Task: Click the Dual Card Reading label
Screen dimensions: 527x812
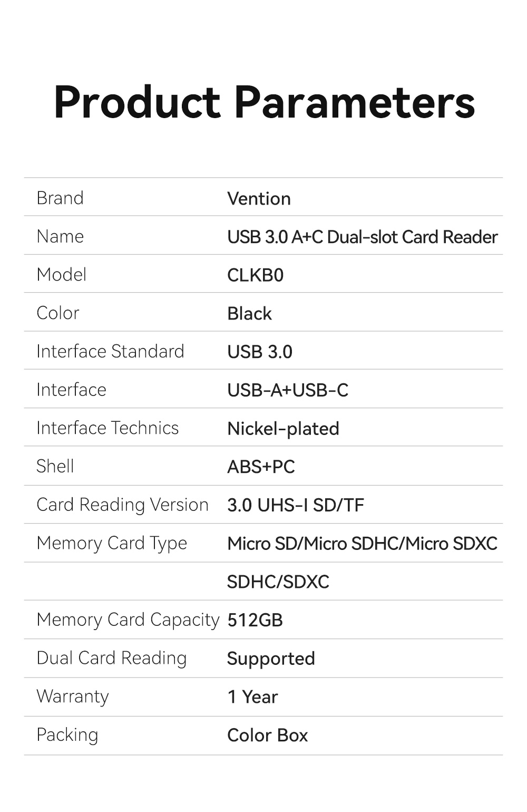Action: pos(111,659)
